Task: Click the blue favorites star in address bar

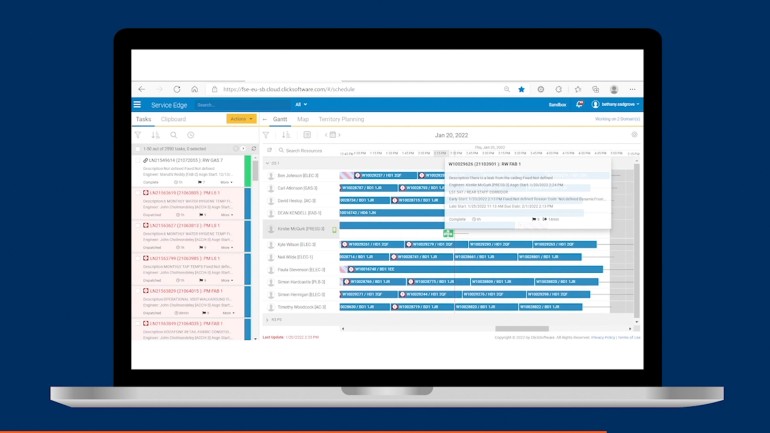Action: pyautogui.click(x=522, y=89)
